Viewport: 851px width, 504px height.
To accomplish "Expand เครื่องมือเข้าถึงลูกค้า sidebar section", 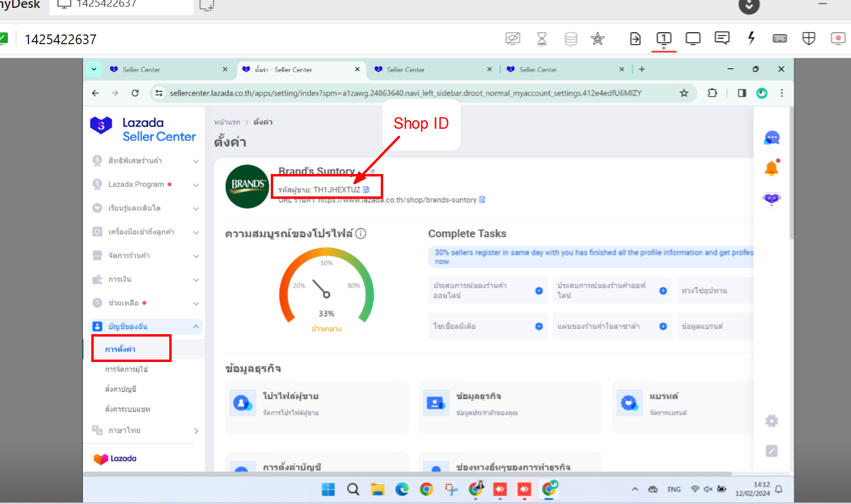I will [x=146, y=232].
